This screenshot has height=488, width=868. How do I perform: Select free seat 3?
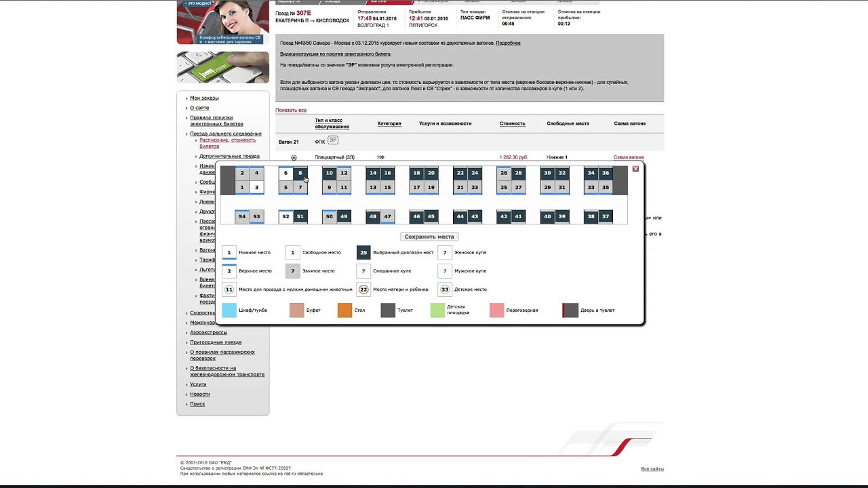[256, 187]
